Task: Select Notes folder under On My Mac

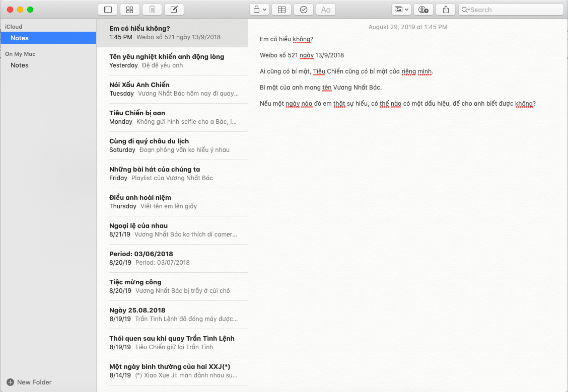Action: (20, 65)
